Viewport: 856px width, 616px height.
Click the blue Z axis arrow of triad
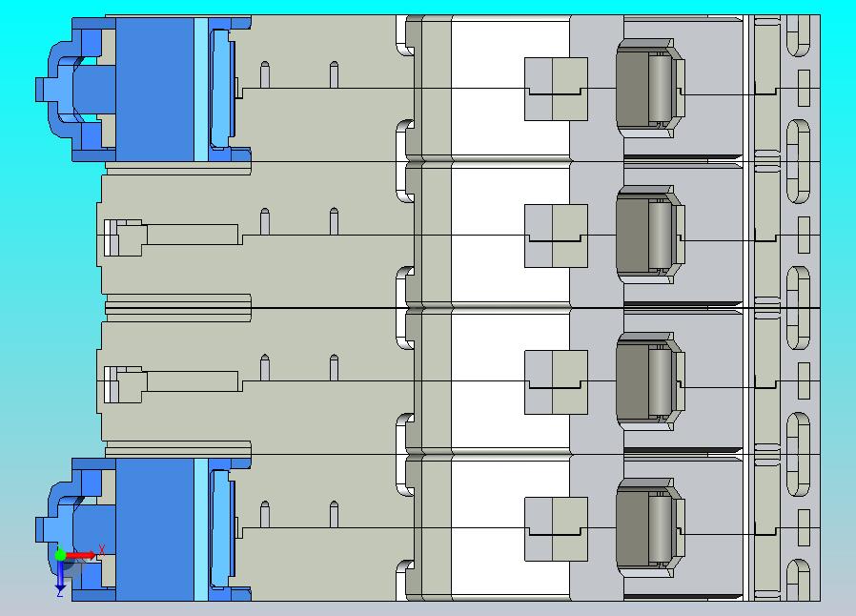click(x=60, y=578)
